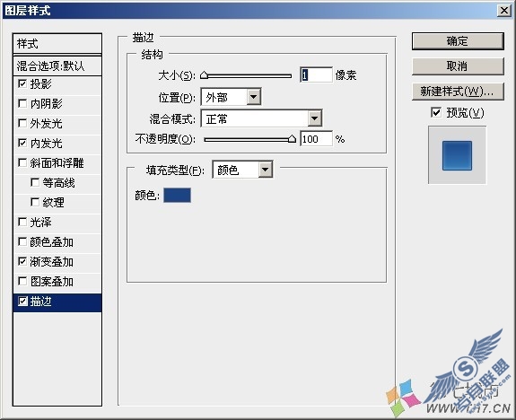Uncheck the 描边 stroke checkbox
The width and height of the screenshot is (516, 420).
pos(22,301)
